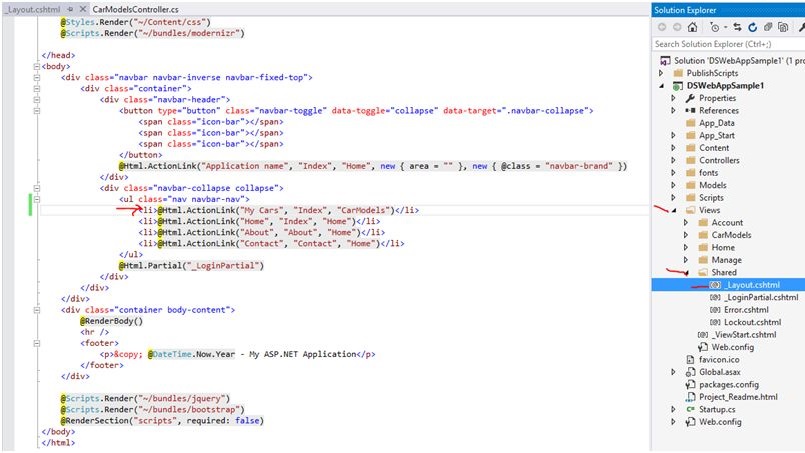Image resolution: width=805 pixels, height=453 pixels.
Task: Close the _Layout.cshtml editor tab
Action: click(82, 9)
